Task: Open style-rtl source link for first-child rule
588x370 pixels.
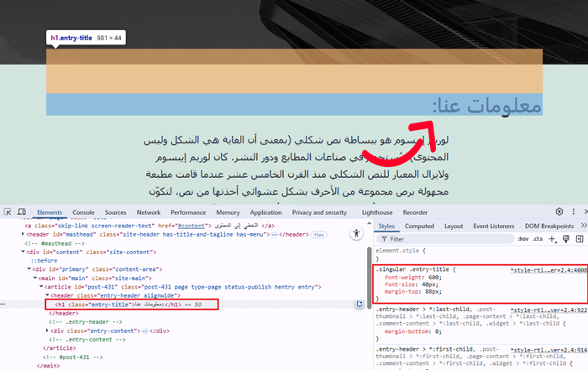Action: (549, 350)
